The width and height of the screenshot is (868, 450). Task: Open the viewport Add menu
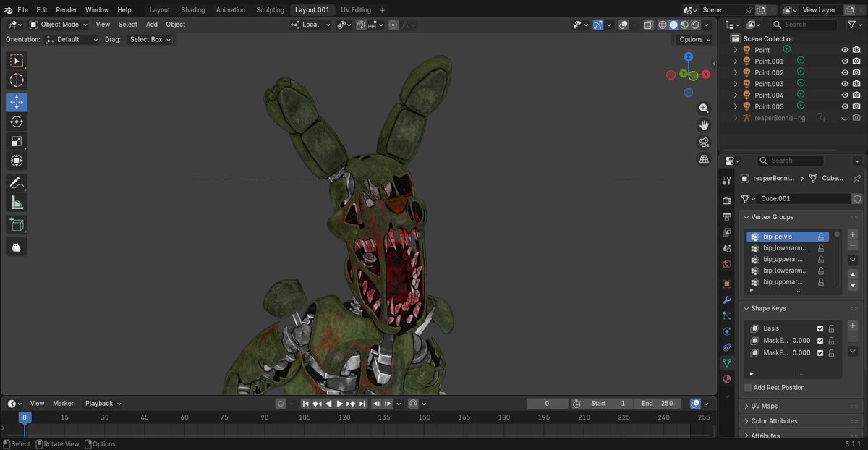coord(152,25)
